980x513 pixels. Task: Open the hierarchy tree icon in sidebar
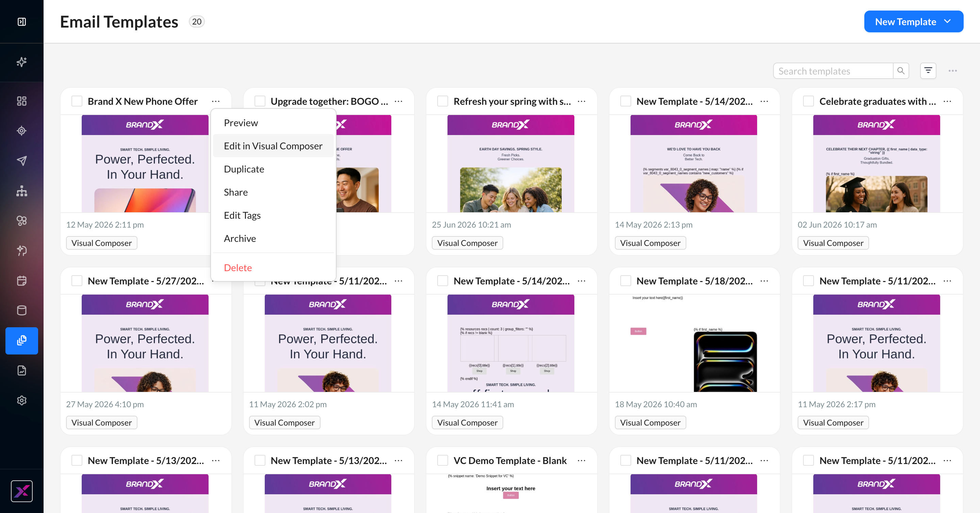22,191
